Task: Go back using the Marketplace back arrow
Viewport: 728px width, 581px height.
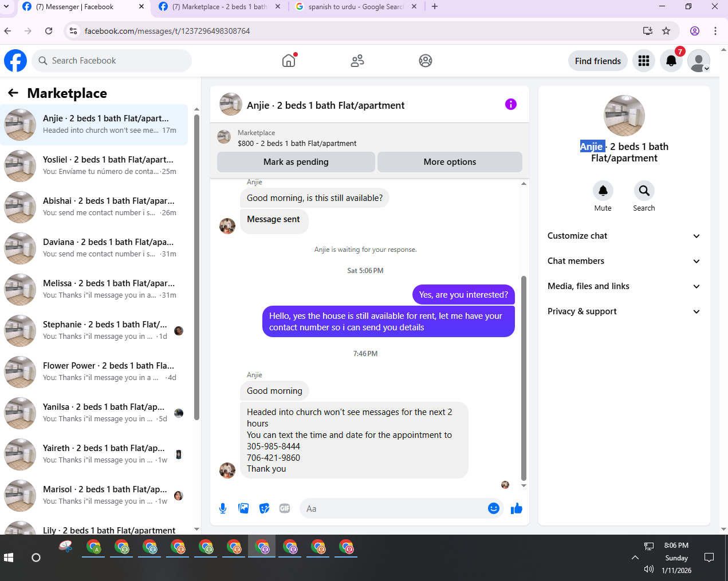Action: (13, 93)
